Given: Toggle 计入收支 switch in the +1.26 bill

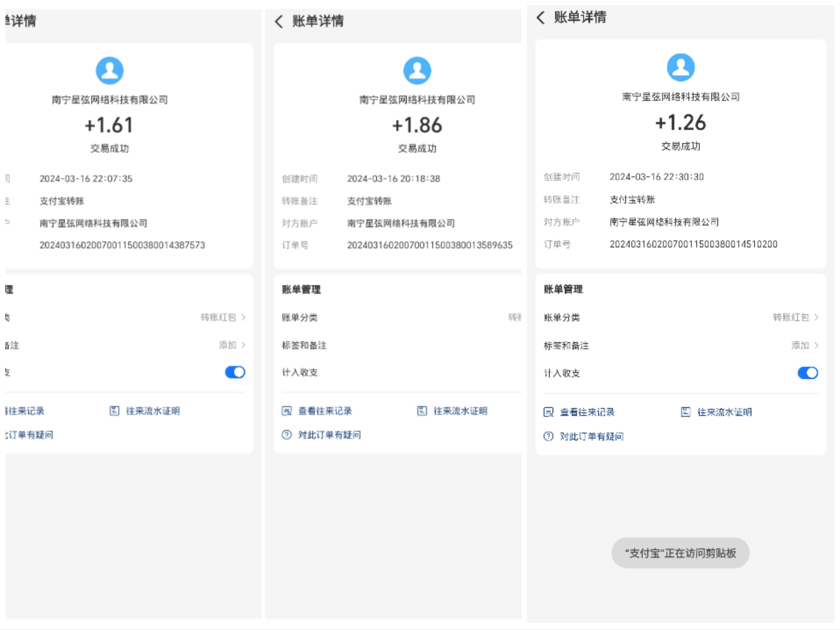Looking at the screenshot, I should [x=808, y=373].
